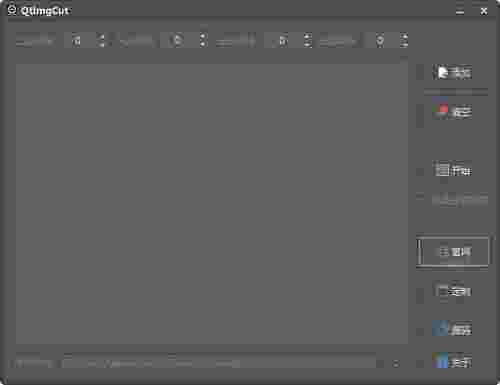Click the QtimgCut app icon in title bar

[12, 10]
